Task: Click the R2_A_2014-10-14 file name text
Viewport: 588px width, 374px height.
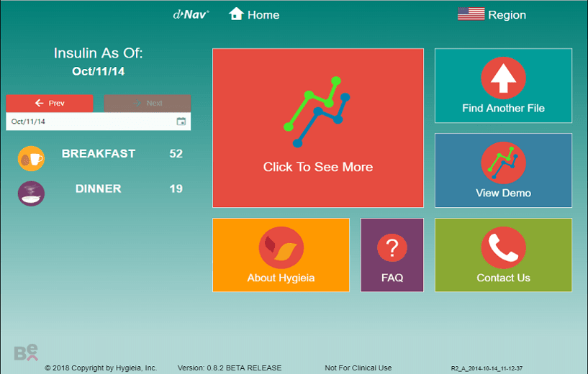Action: tap(487, 368)
